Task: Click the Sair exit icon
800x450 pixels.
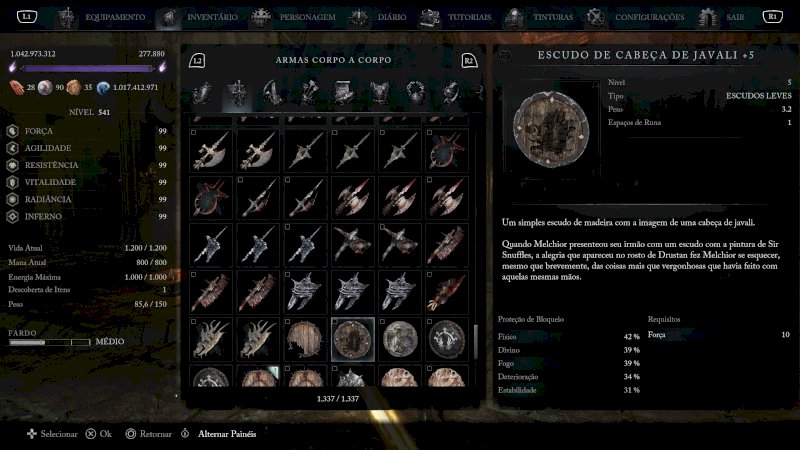Action: click(708, 17)
